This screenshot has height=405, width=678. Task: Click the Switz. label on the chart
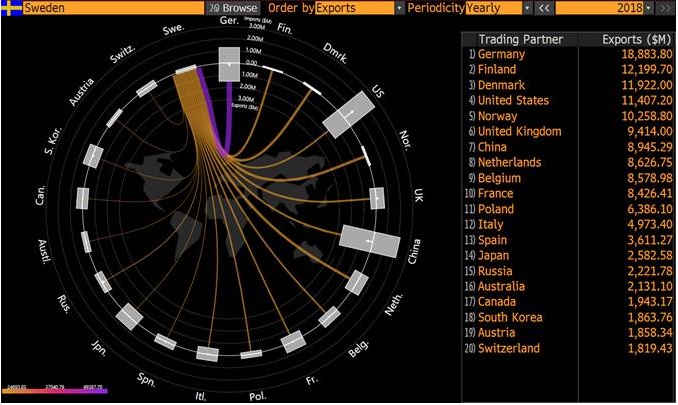[x=122, y=54]
